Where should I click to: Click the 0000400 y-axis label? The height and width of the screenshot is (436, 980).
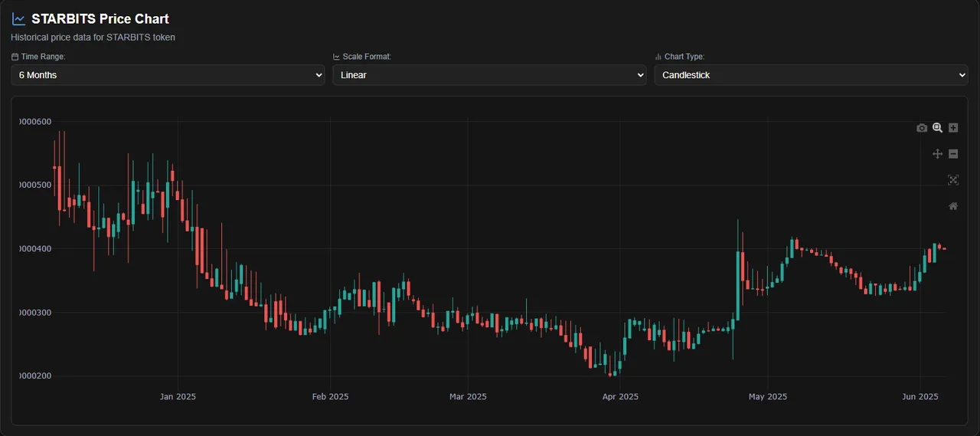tap(35, 248)
